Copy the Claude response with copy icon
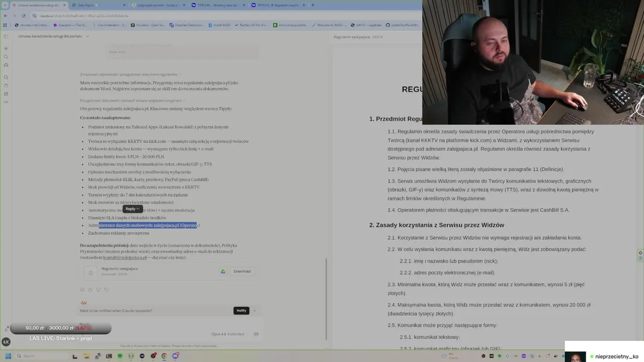This screenshot has height=362, width=644. pyautogui.click(x=83, y=290)
